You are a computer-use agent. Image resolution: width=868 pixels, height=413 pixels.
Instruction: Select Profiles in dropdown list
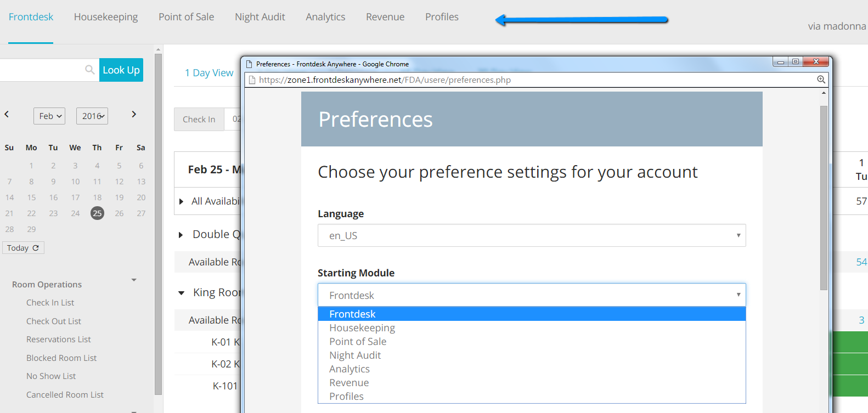click(x=532, y=396)
